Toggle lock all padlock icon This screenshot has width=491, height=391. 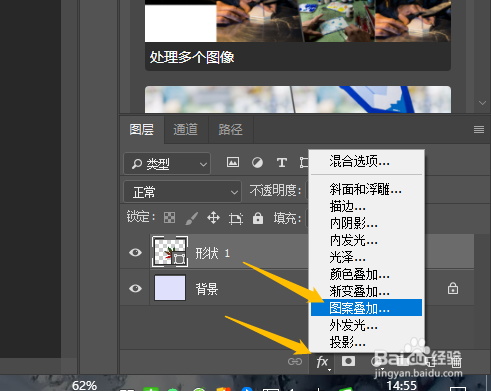(x=258, y=218)
